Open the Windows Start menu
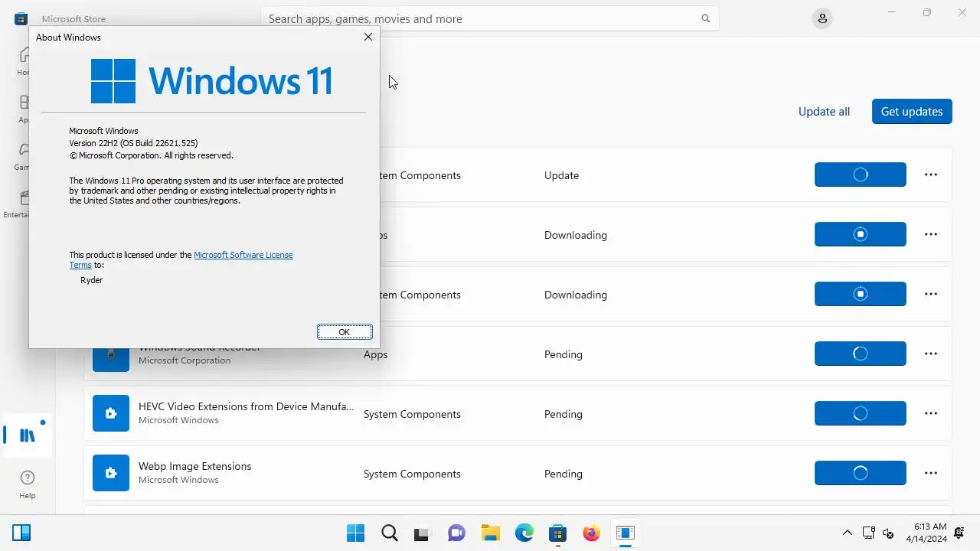 pos(355,533)
